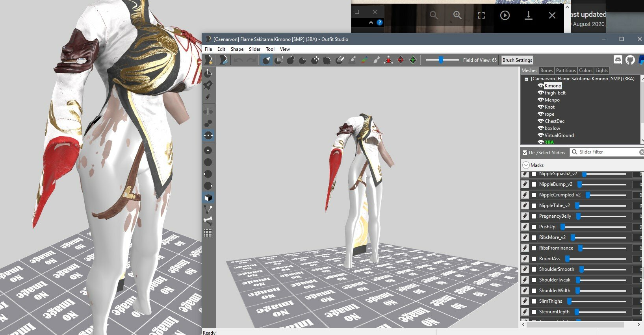Click the edit pencil for ShoulderSmooth
The image size is (644, 335).
525,269
